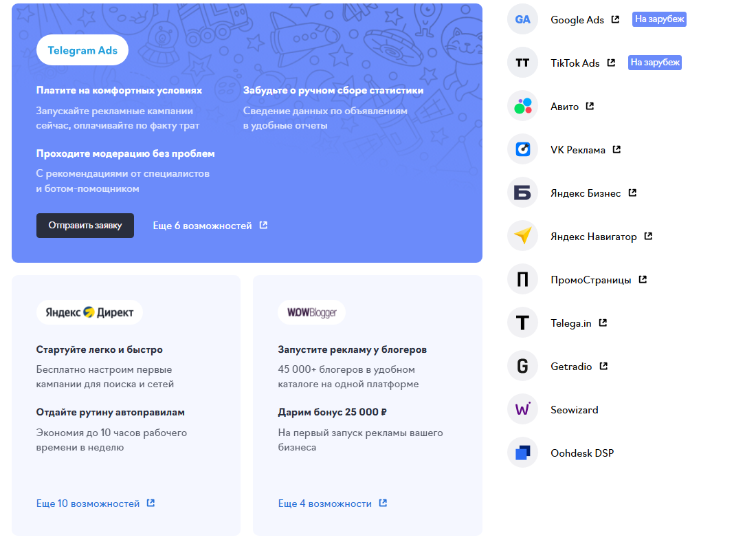The image size is (756, 542).
Task: Open external link icon next to Яндекс Навигатор
Action: pos(648,236)
